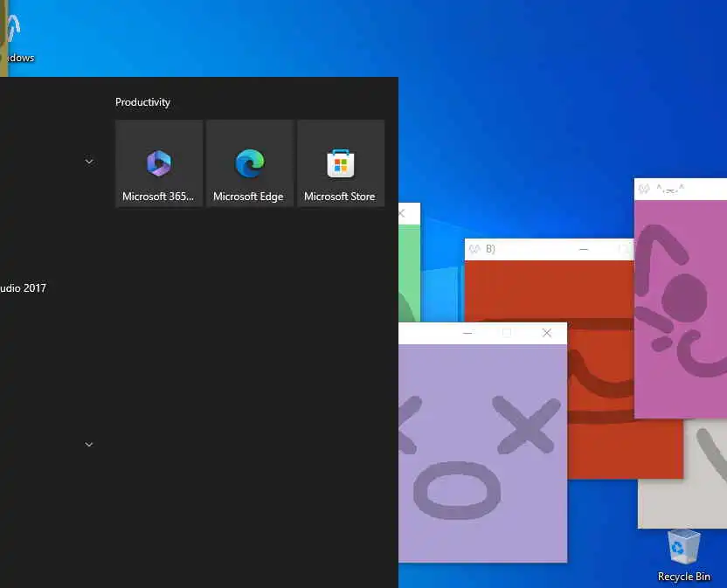
Task: Click the ^.-.^ pink window title icon
Action: 644,189
